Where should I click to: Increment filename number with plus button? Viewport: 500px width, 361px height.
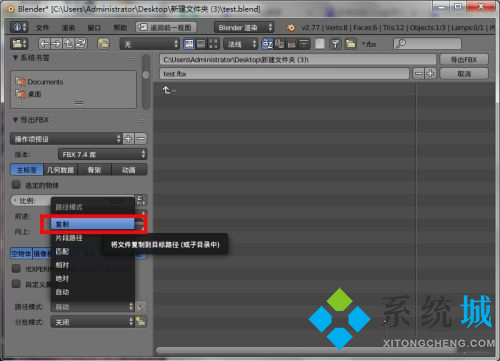(430, 73)
